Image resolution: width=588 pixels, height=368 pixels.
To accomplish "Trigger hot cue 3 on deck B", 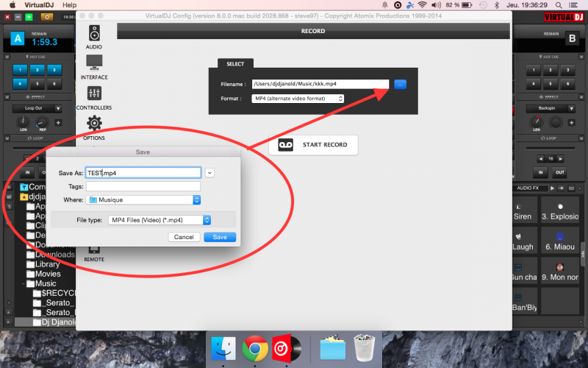I will click(x=567, y=70).
